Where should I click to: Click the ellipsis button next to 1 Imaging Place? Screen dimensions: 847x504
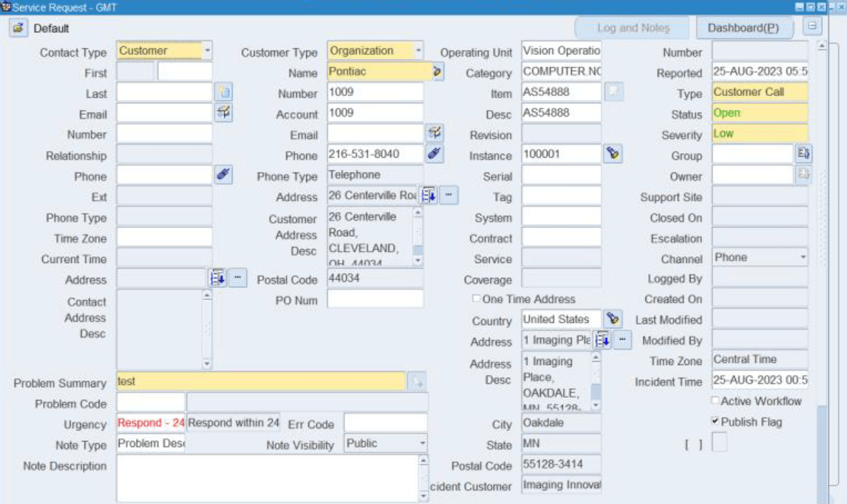coord(623,340)
